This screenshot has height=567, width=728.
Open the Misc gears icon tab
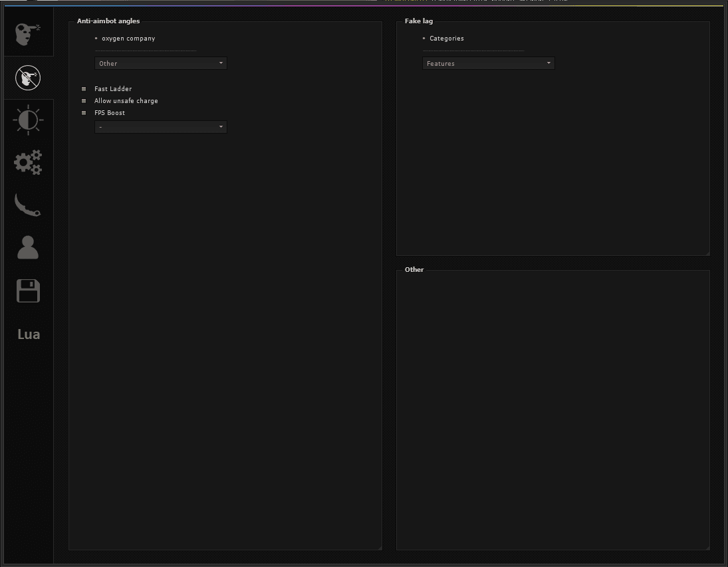[x=28, y=162]
